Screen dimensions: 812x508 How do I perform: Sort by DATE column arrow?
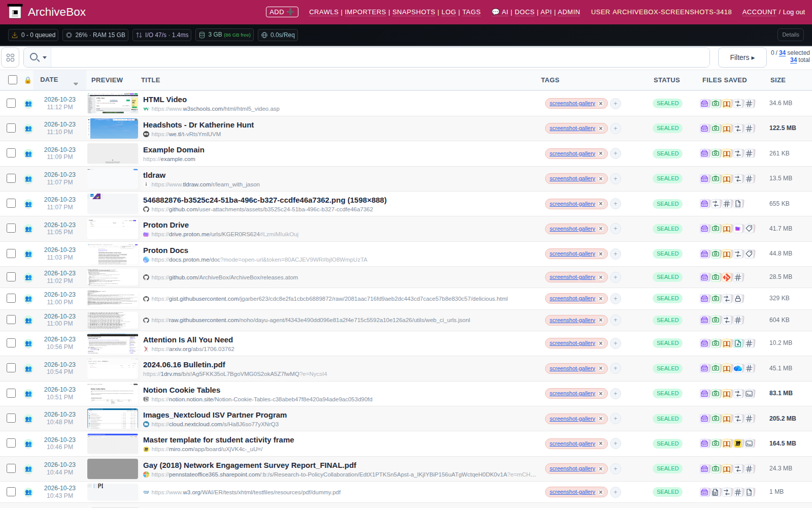tap(76, 84)
